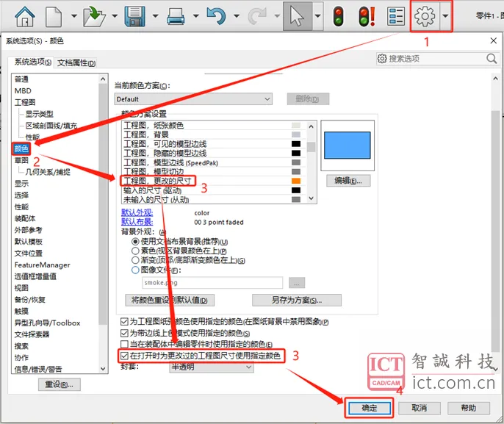
Task: Switch to the 系统选项(S) tab
Action: click(x=33, y=62)
